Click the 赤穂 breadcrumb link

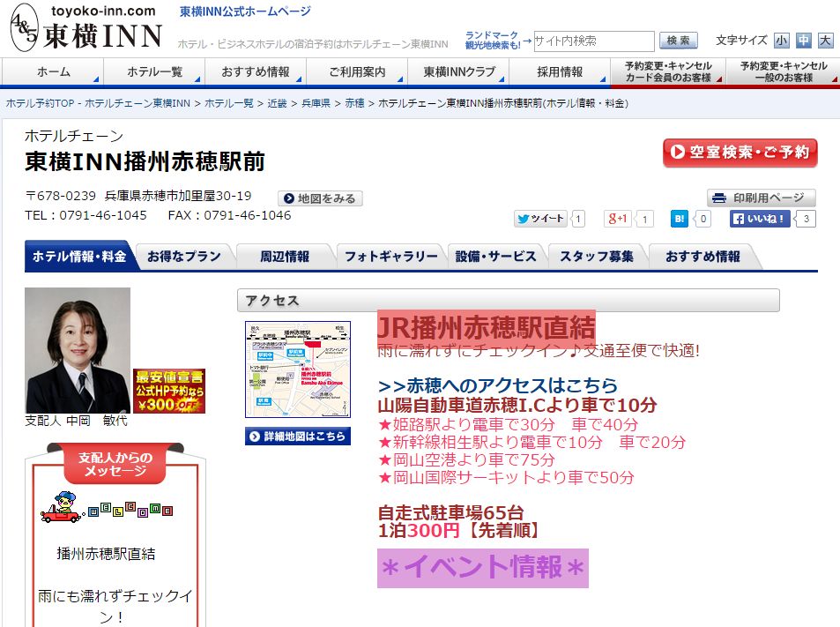coord(354,103)
